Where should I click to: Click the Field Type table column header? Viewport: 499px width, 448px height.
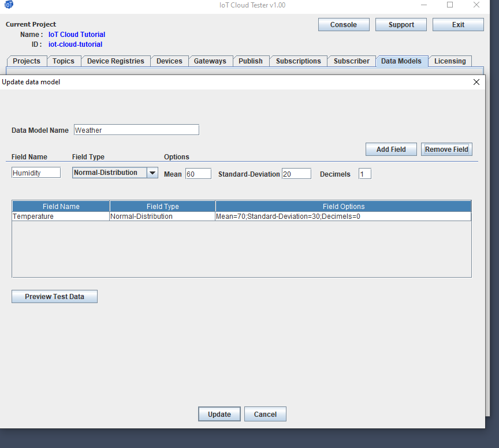[x=163, y=206]
